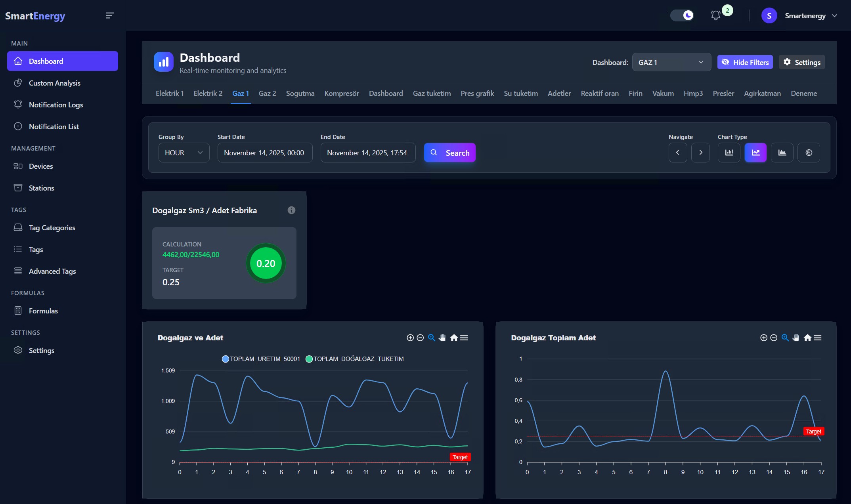Viewport: 851px width, 504px height.
Task: Open the GAZ 1 dashboard dropdown
Action: pyautogui.click(x=671, y=62)
